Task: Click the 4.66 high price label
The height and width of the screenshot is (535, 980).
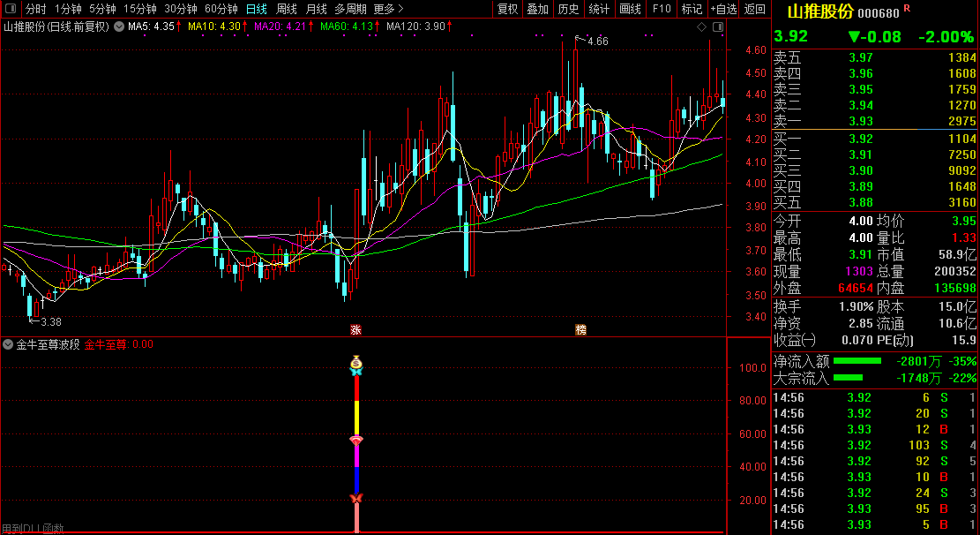Action: [597, 41]
